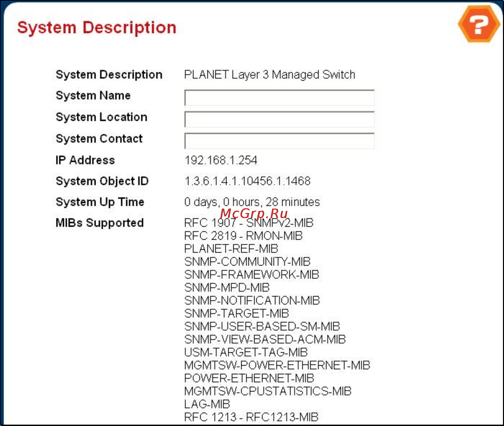Select the 'PLANET-REF-MIB' entry
Screen dimensions: 504x426
(x=231, y=249)
